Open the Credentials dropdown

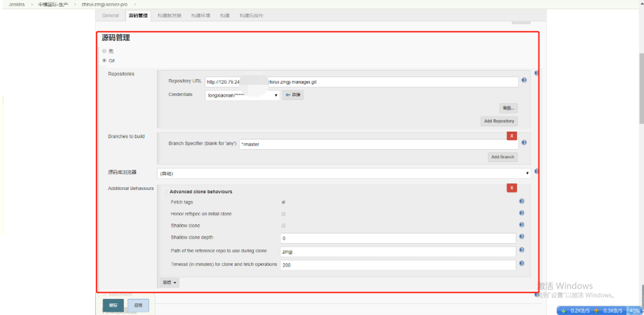pos(242,95)
